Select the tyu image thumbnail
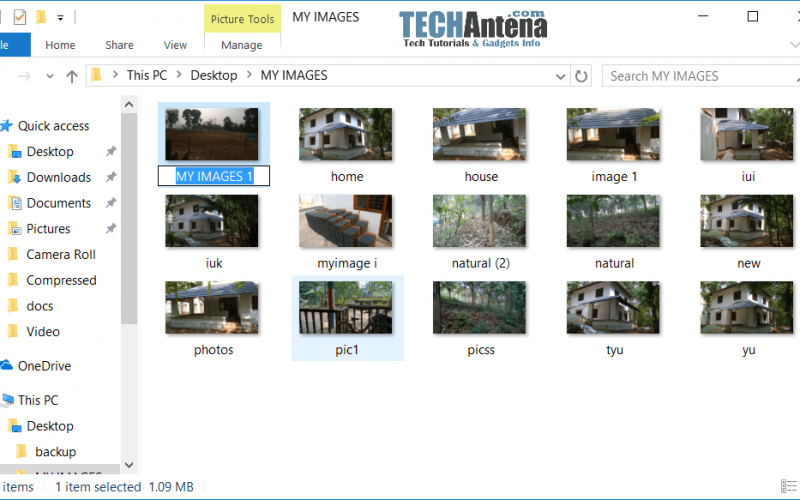Viewport: 800px width, 500px height. click(613, 307)
